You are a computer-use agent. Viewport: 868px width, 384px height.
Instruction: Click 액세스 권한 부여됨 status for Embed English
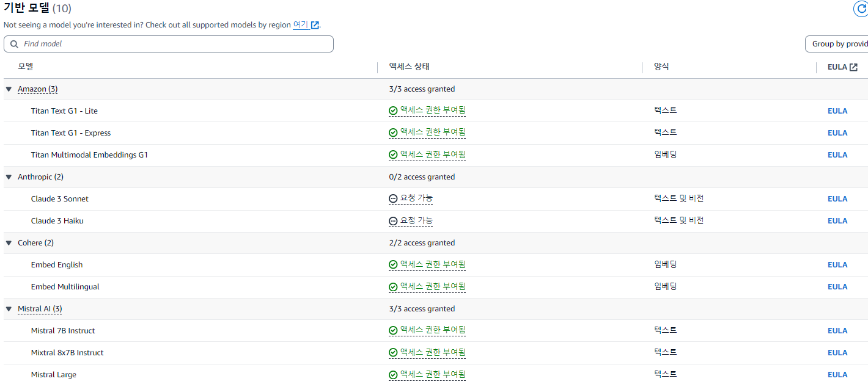click(433, 264)
